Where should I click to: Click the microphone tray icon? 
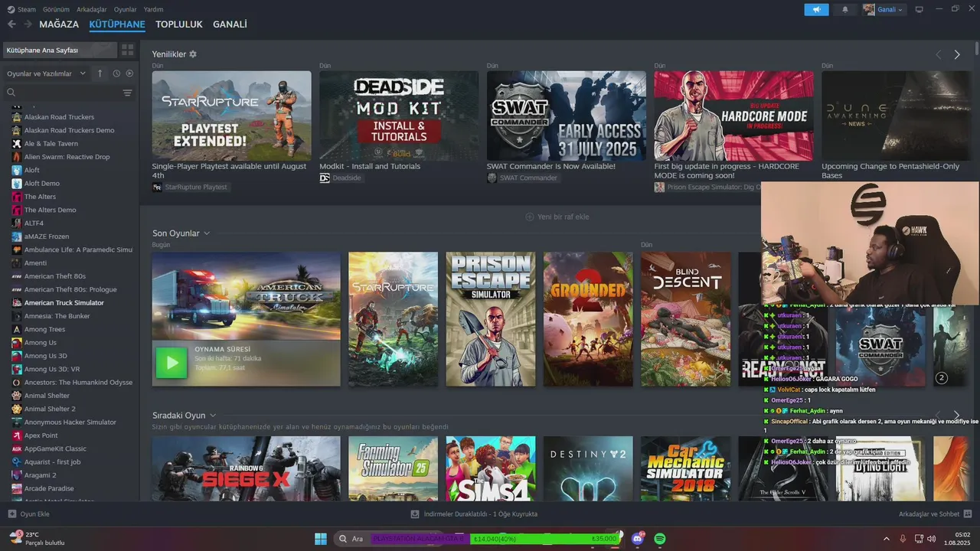(903, 539)
